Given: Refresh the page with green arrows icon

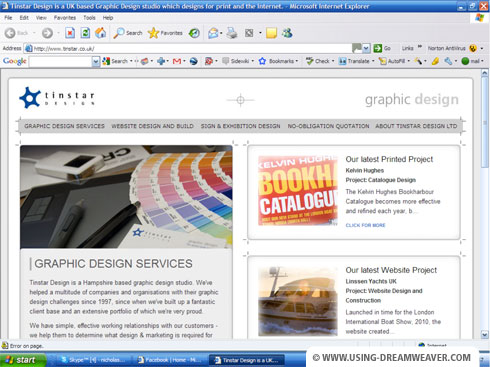Looking at the screenshot, I should [x=85, y=33].
